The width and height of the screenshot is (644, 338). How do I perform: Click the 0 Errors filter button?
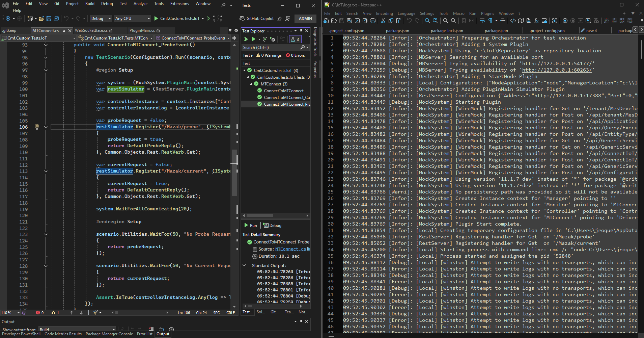[x=296, y=55]
